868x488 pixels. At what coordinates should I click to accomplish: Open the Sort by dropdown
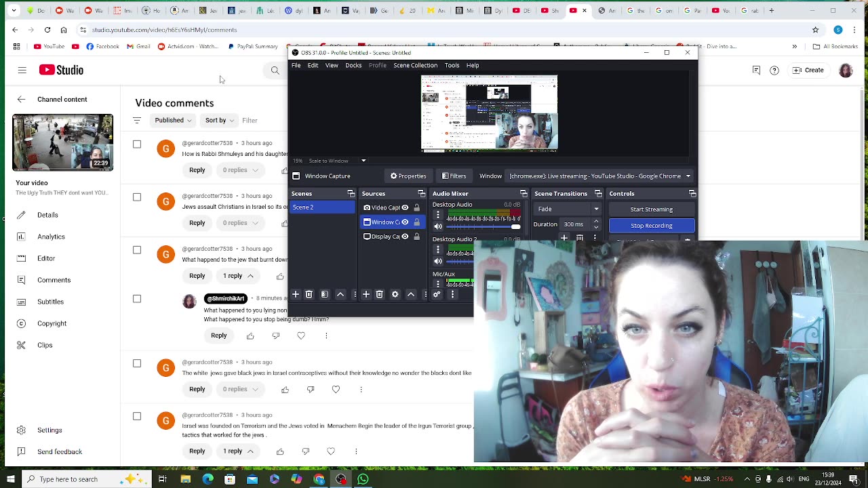coord(219,120)
